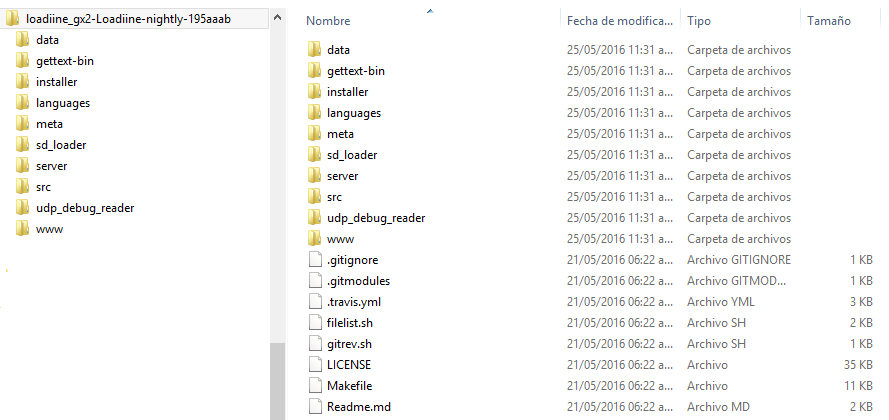
Task: Click the .travis.yml file icon
Action: [x=315, y=302]
